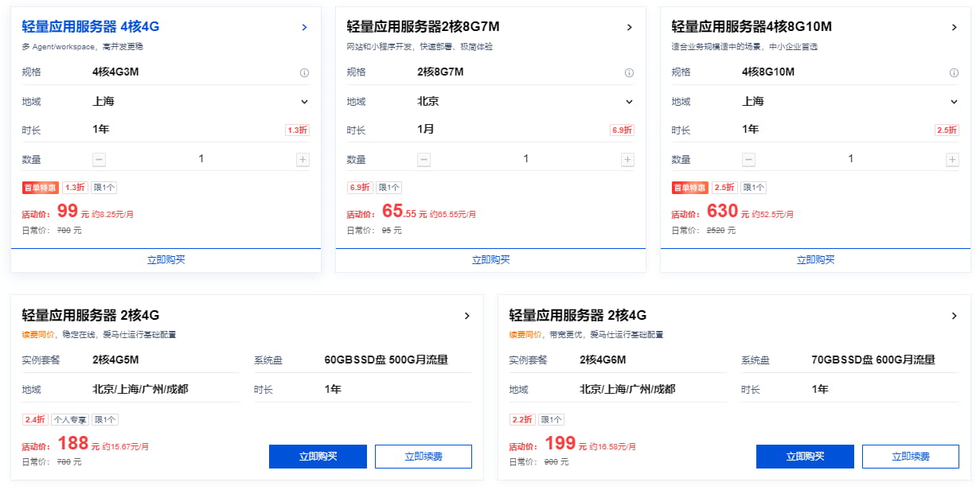Click 立即续费 for the 188元 plan

click(x=424, y=457)
